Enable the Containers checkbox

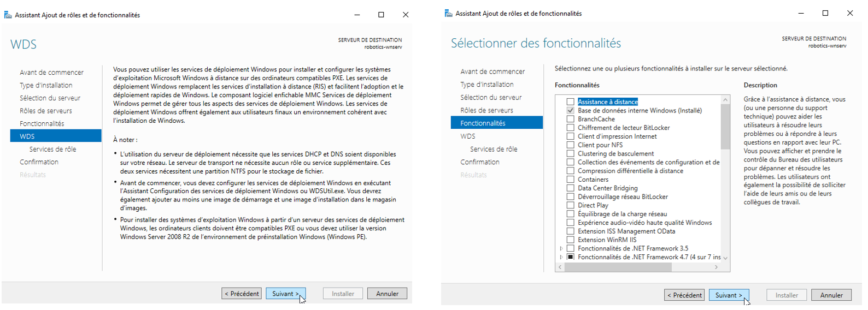pos(570,180)
